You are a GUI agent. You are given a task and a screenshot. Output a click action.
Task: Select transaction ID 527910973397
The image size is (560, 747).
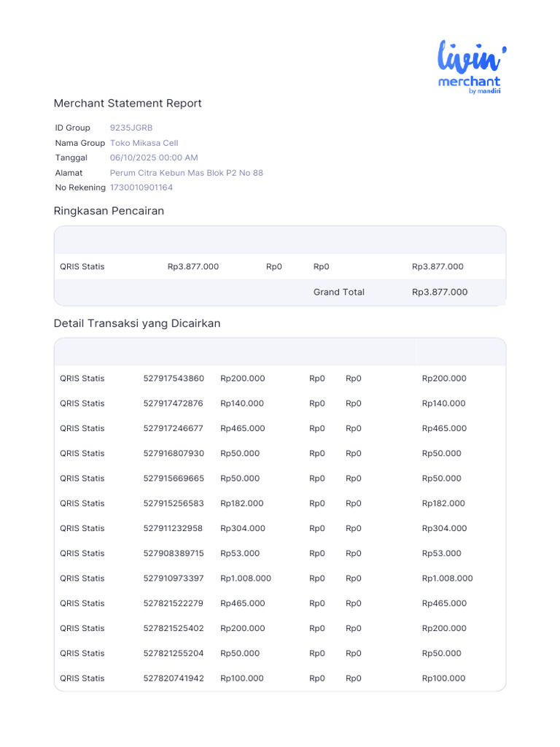pyautogui.click(x=174, y=578)
